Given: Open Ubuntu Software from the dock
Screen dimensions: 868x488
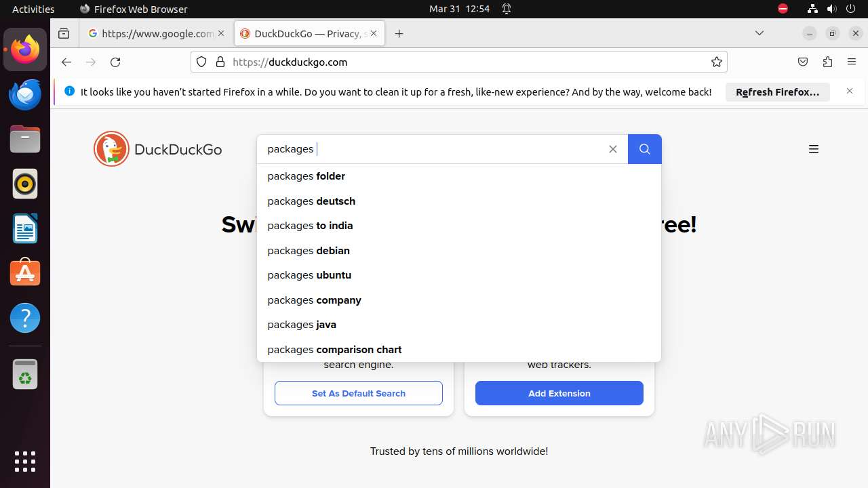Looking at the screenshot, I should 25,273.
